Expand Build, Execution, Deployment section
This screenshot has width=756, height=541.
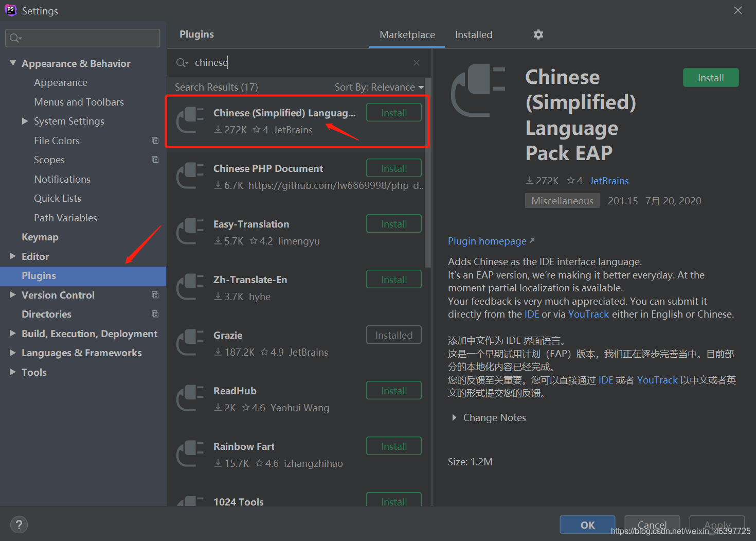[13, 333]
